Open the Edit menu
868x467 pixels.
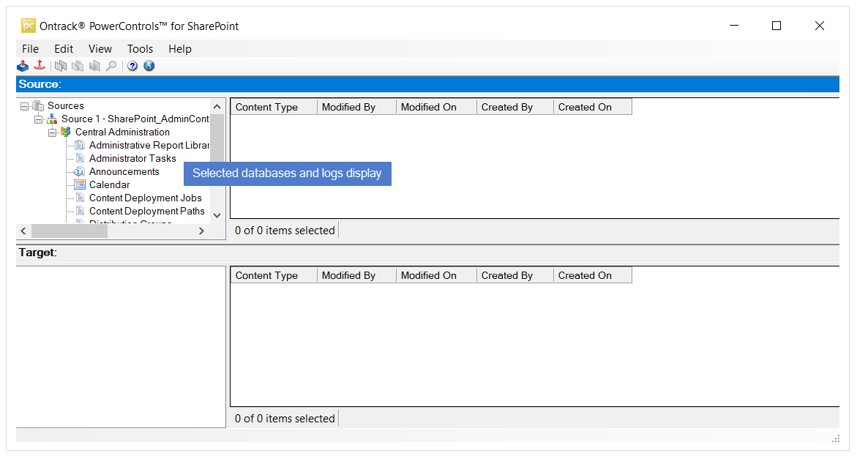coord(64,49)
